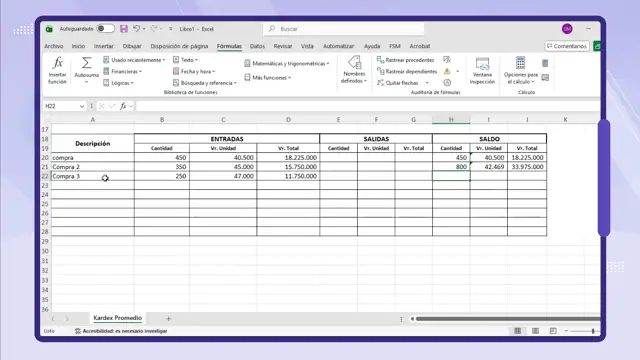Viewport: 640px width, 360px height.
Task: Click the confirm checkmark in formula bar
Action: 112,106
